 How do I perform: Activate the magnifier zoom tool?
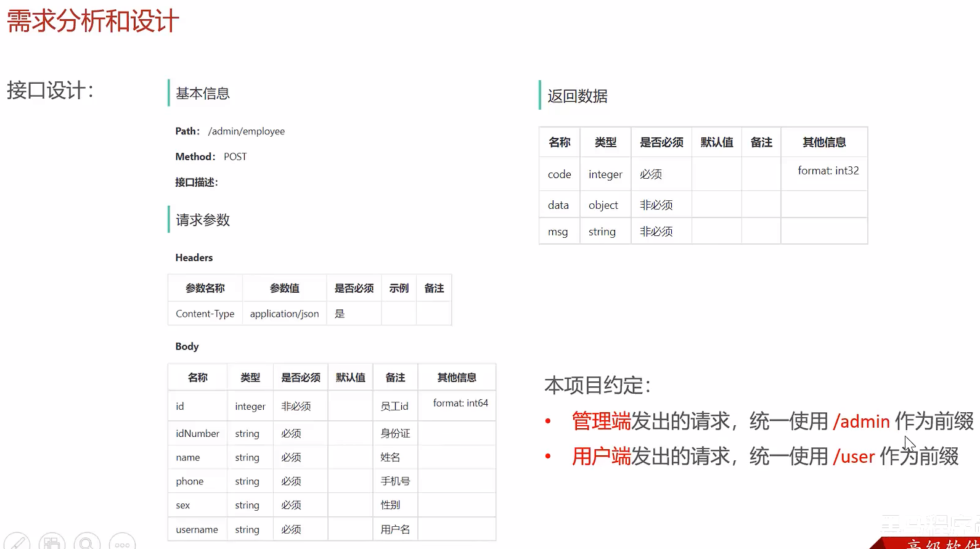[x=87, y=542]
